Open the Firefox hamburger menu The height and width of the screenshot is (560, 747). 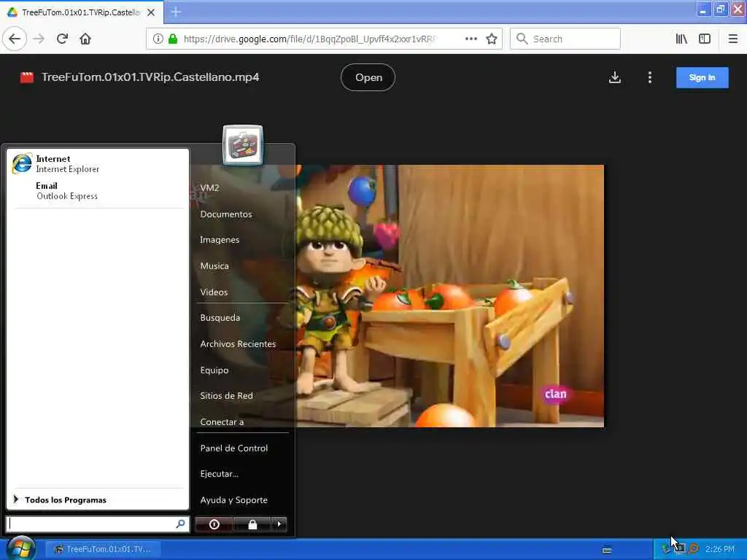click(733, 39)
